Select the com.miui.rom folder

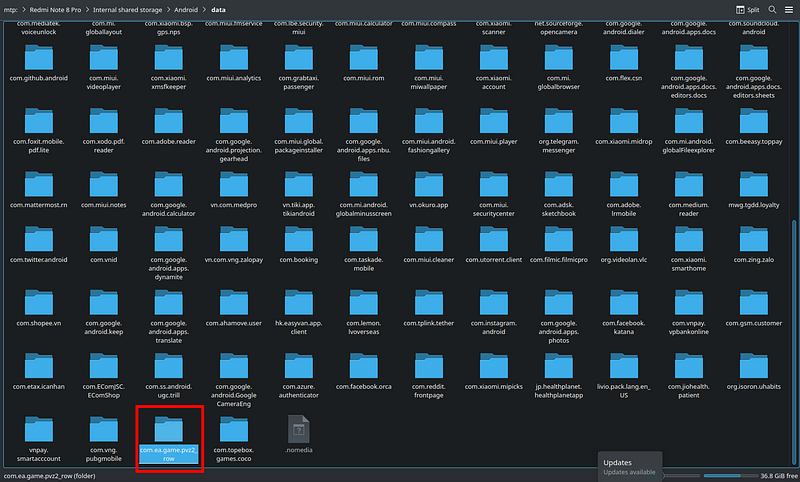pyautogui.click(x=364, y=64)
